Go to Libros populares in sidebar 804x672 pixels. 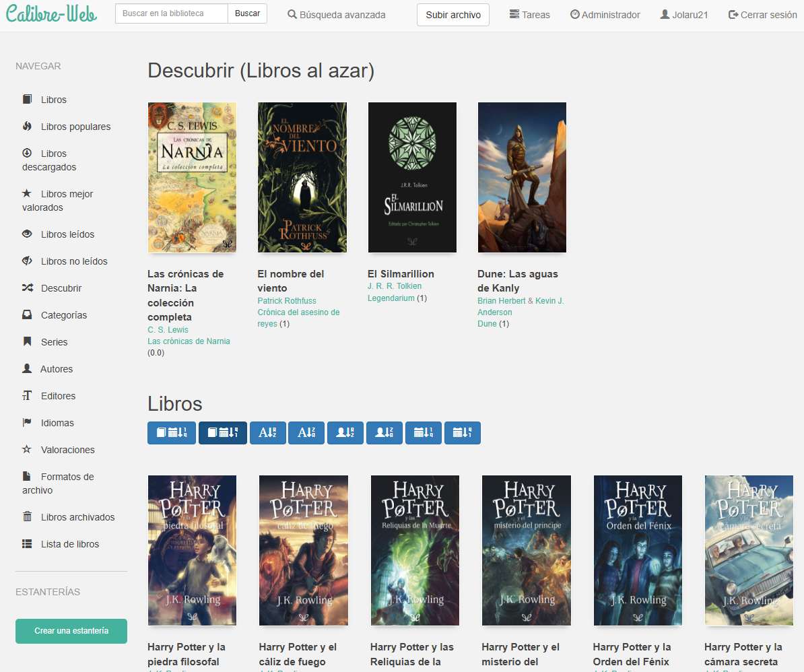click(x=75, y=127)
